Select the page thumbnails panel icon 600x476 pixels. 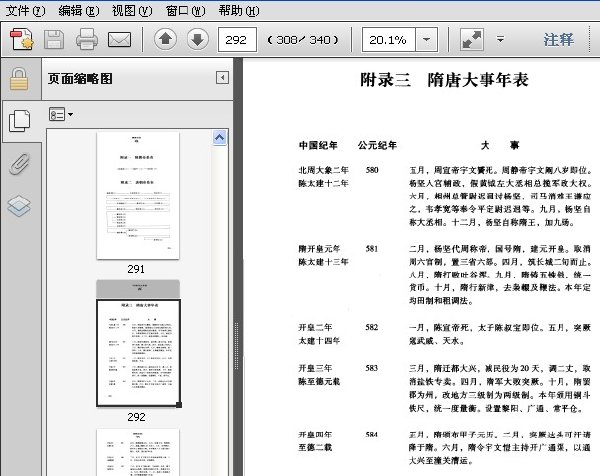(x=19, y=121)
